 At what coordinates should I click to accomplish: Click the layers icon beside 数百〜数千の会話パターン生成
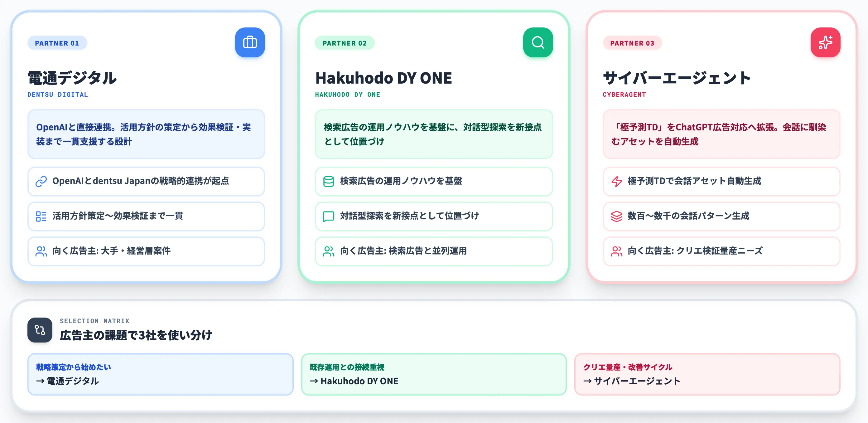(x=616, y=216)
